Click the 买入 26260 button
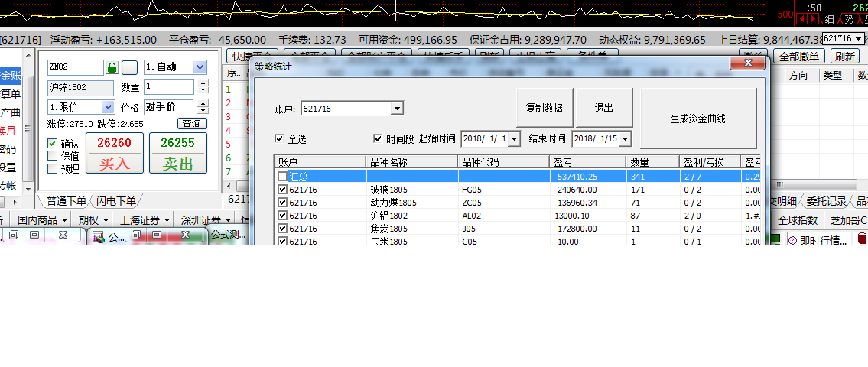 [x=115, y=153]
